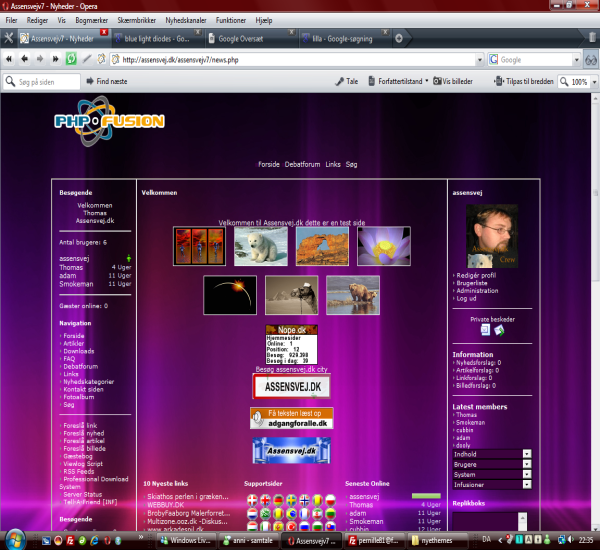Viewport: 600px width, 550px height.
Task: Open the zoom 100% dropdown
Action: [x=594, y=82]
